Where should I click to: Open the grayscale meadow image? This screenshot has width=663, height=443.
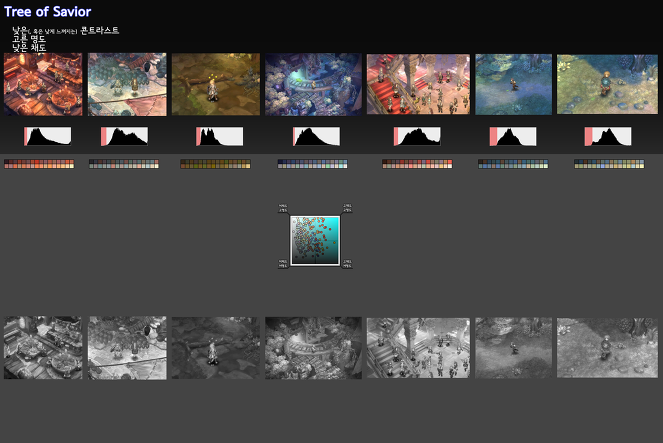pos(607,347)
